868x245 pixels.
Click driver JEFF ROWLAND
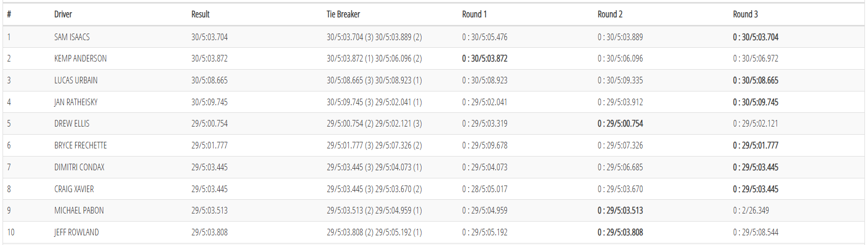(x=76, y=232)
